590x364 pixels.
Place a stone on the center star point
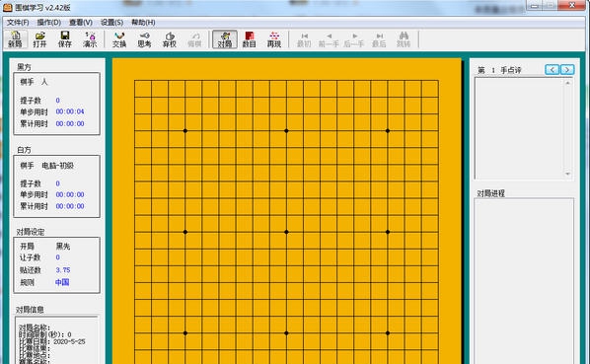[286, 232]
